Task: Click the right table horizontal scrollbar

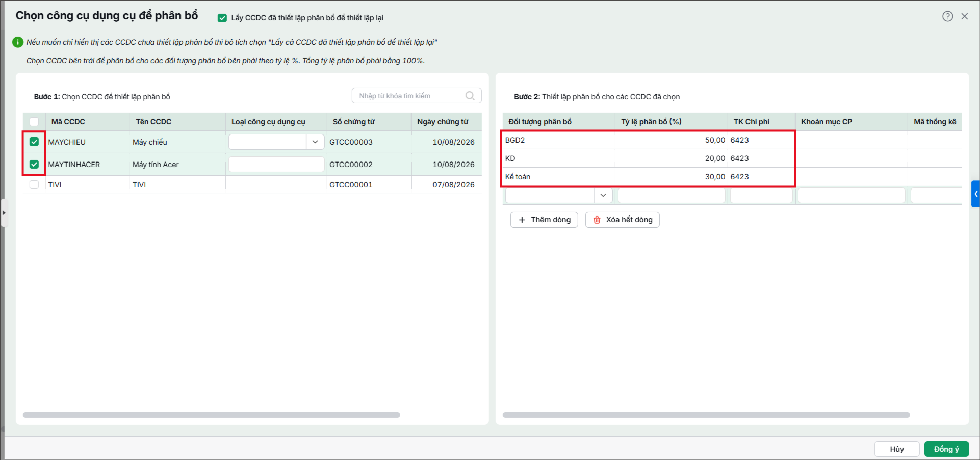Action: point(706,415)
